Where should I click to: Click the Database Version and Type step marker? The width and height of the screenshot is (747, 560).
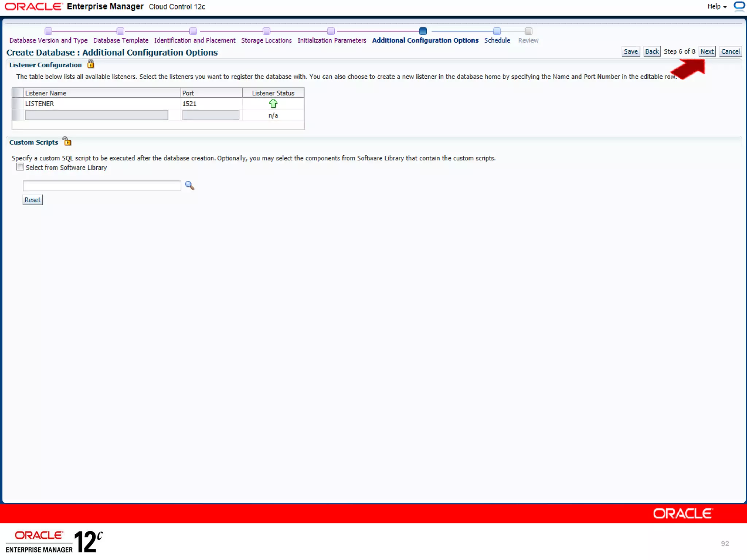pyautogui.click(x=48, y=31)
